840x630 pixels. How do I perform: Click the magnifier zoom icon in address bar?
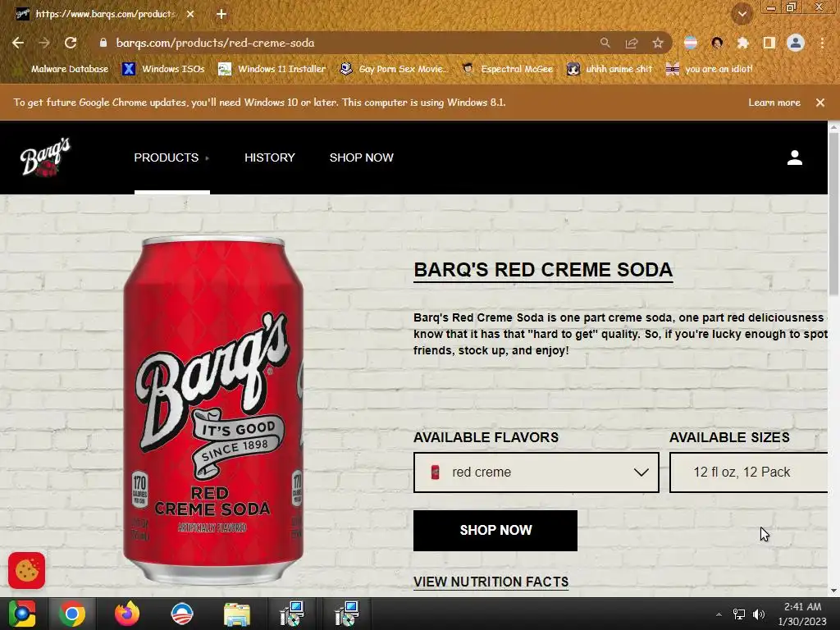605,43
